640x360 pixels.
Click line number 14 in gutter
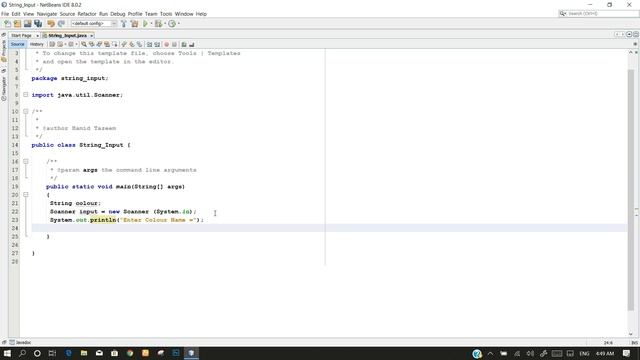(15, 145)
